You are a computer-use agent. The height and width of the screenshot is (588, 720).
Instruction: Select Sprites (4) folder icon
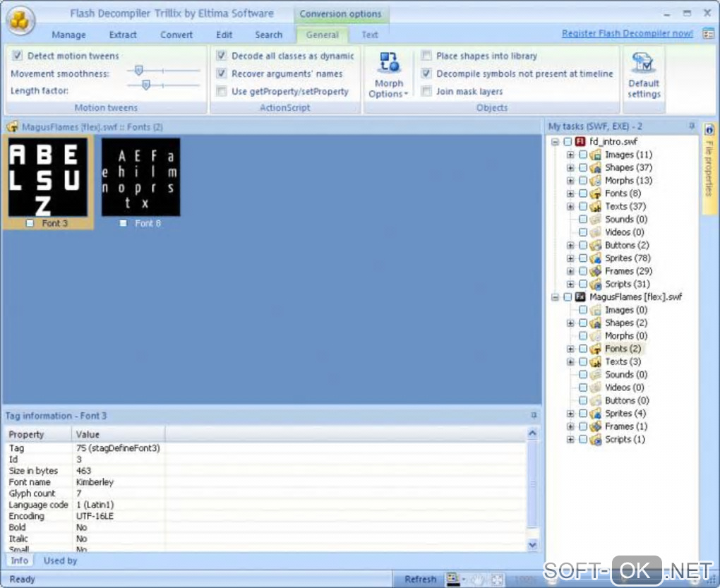coord(596,414)
